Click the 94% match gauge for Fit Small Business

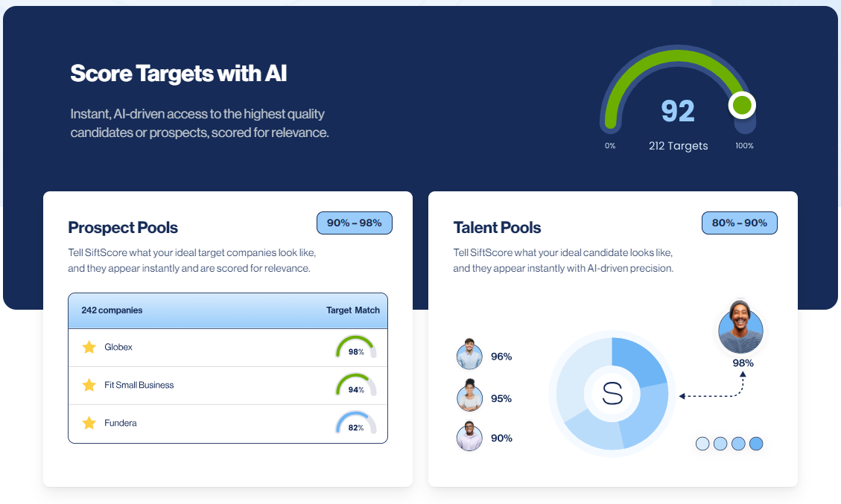355,385
